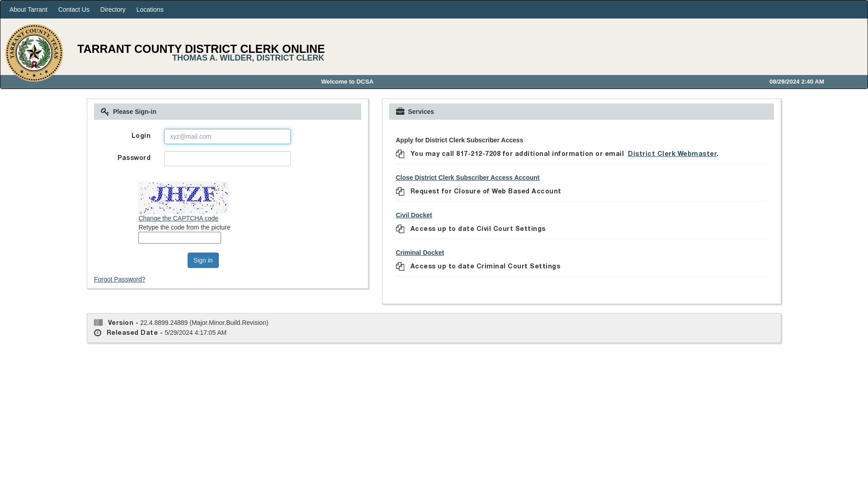The height and width of the screenshot is (488, 868).
Task: Click the Contact Us menu item
Action: (73, 9)
